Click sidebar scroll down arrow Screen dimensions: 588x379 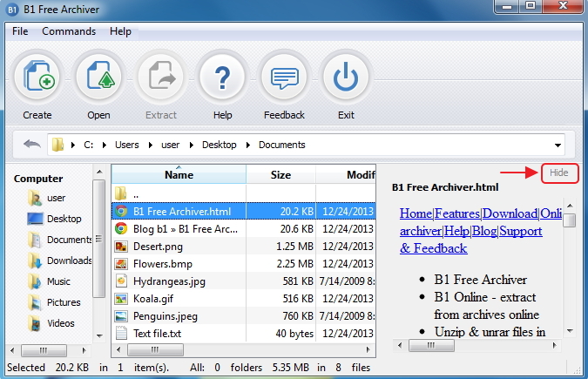[99, 335]
